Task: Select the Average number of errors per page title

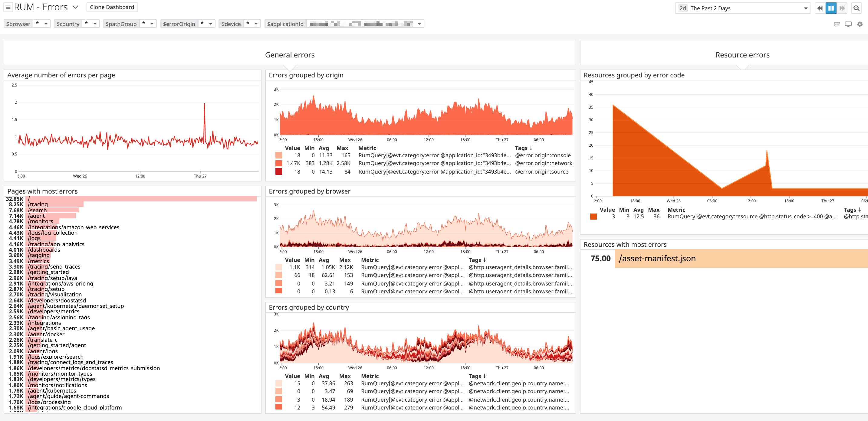Action: [x=61, y=75]
